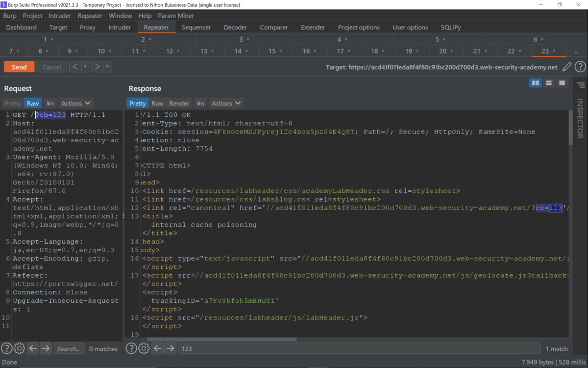The width and height of the screenshot is (588, 368).
Task: Switch to the Dashboard tab
Action: (22, 27)
